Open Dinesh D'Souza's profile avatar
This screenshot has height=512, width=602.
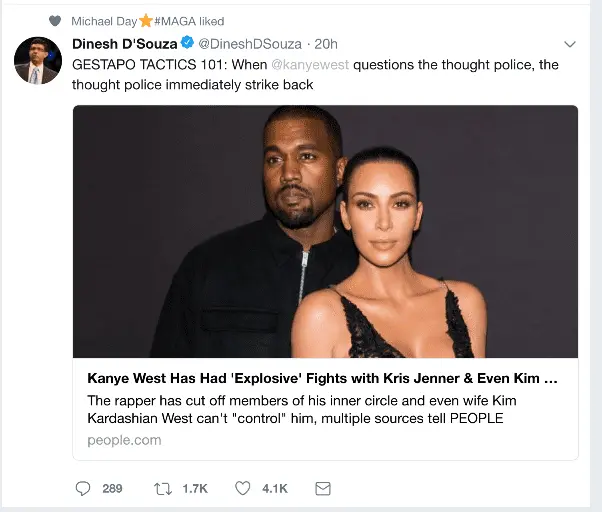point(38,60)
